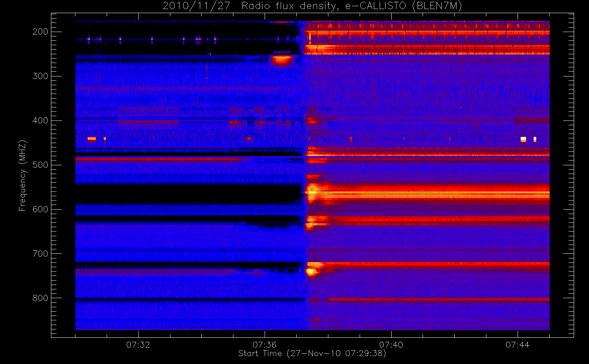Click the 200 frequency tick label
This screenshot has height=364, width=589.
[40, 32]
